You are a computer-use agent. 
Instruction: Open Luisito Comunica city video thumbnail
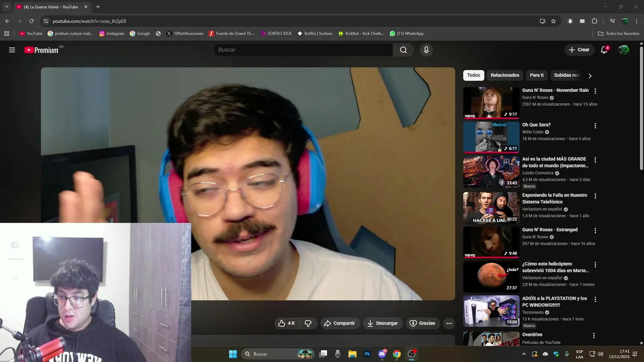[x=491, y=171]
